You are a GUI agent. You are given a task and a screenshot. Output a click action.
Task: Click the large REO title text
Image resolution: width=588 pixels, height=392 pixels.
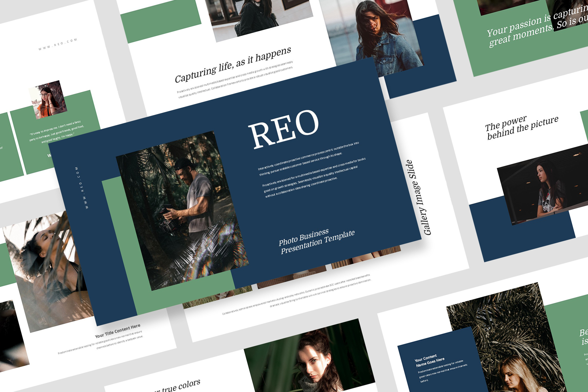[x=283, y=129]
